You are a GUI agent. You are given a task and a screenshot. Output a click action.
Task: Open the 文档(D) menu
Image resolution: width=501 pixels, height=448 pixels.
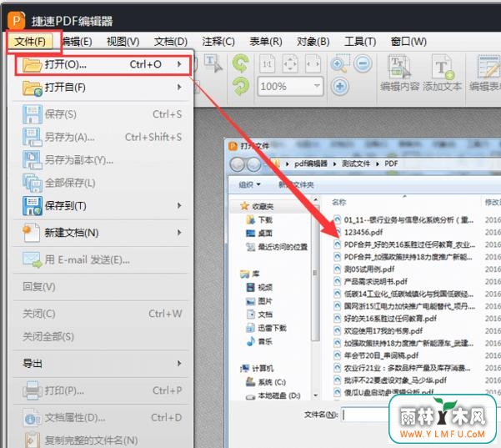[x=171, y=42]
